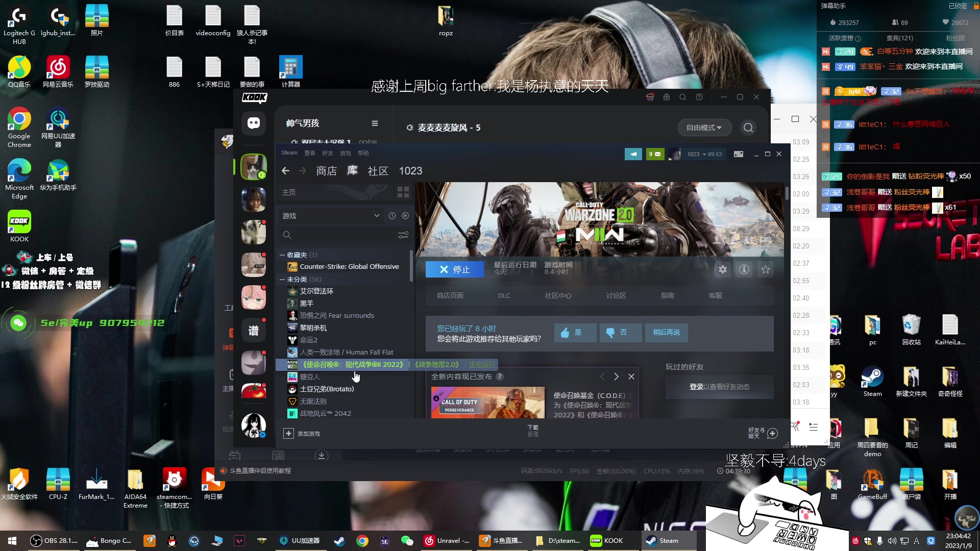Open the Call of Duty news thumbnail
Viewport: 980px width, 551px height.
[x=488, y=403]
